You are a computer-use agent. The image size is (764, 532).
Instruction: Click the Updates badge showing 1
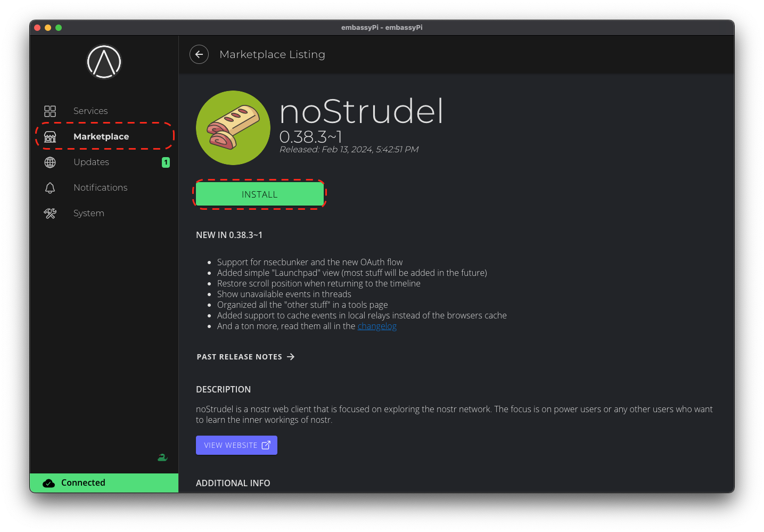166,162
